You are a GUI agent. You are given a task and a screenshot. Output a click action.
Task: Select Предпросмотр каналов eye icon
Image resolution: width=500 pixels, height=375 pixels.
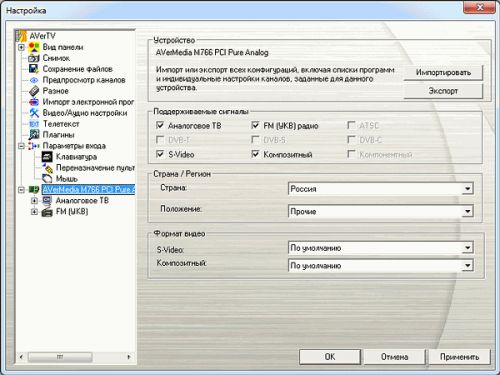pos(34,80)
